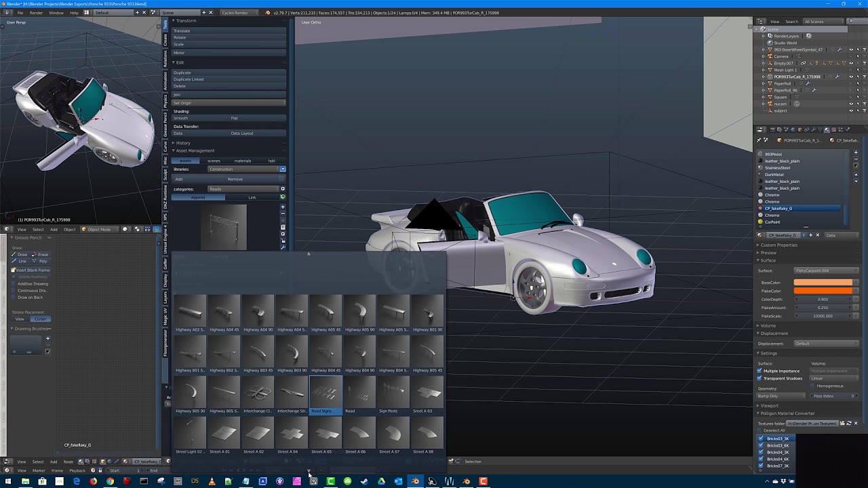The height and width of the screenshot is (488, 868).
Task: Toggle visibility of Camera in outliner
Action: pos(851,56)
